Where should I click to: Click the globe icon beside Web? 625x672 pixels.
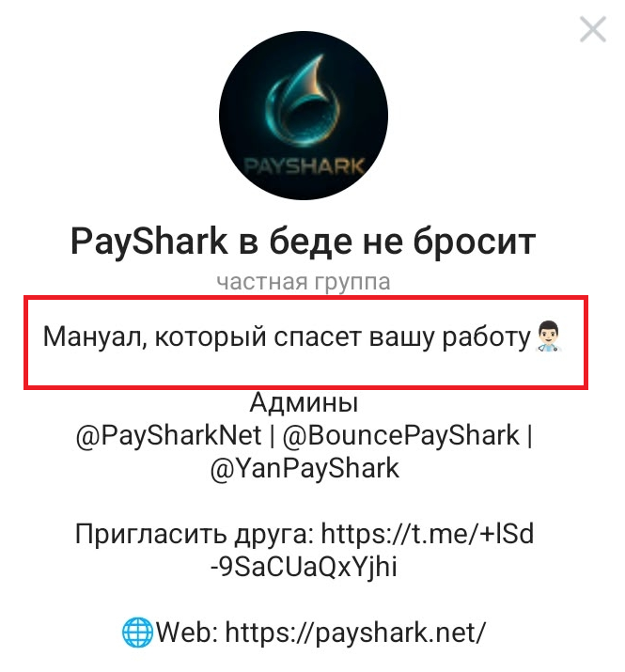pos(137,633)
